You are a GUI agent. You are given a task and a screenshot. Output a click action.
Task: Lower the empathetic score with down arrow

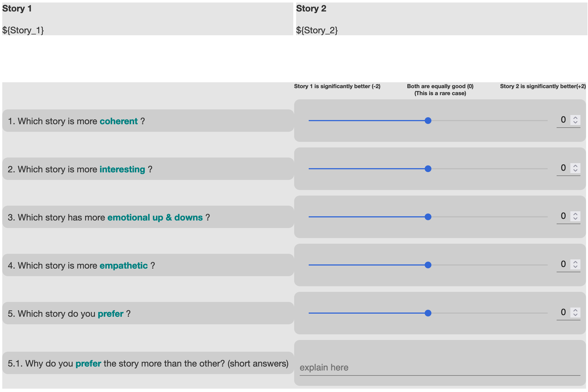pyautogui.click(x=575, y=267)
